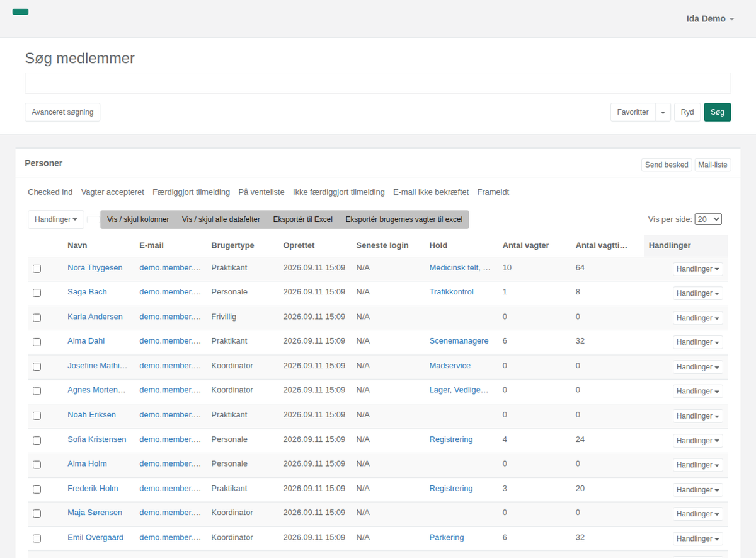Tick the checkbox for Saga Bach
Screen dimensions: 756x558
pos(37,293)
